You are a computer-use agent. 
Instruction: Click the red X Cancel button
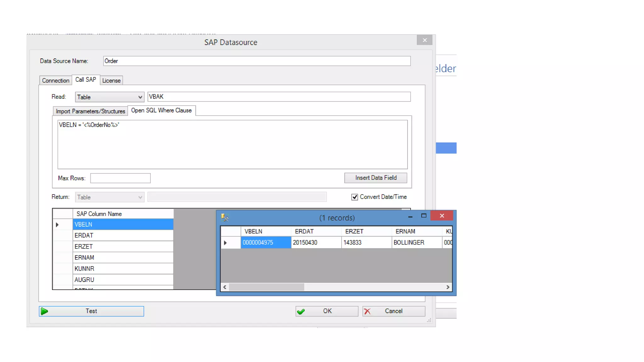pyautogui.click(x=393, y=311)
